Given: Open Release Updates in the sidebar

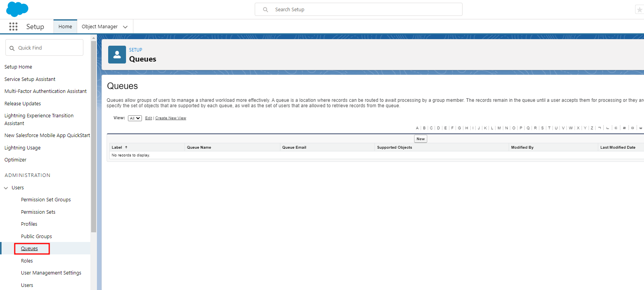Looking at the screenshot, I should [x=22, y=104].
